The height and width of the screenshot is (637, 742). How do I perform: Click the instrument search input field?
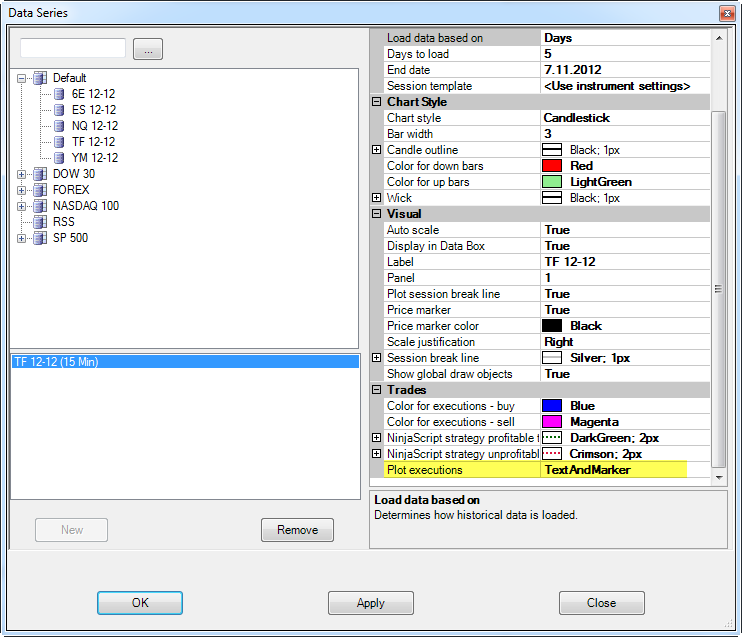point(73,48)
